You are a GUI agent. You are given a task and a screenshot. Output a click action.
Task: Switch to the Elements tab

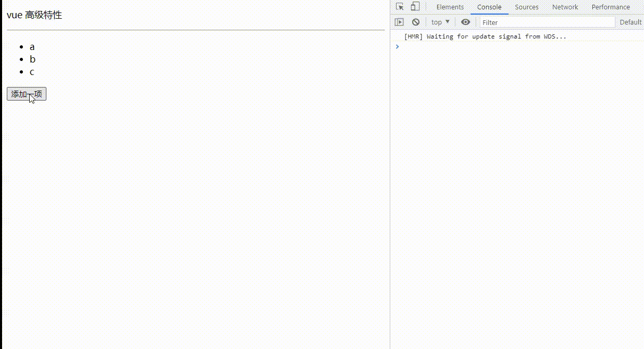tap(450, 7)
